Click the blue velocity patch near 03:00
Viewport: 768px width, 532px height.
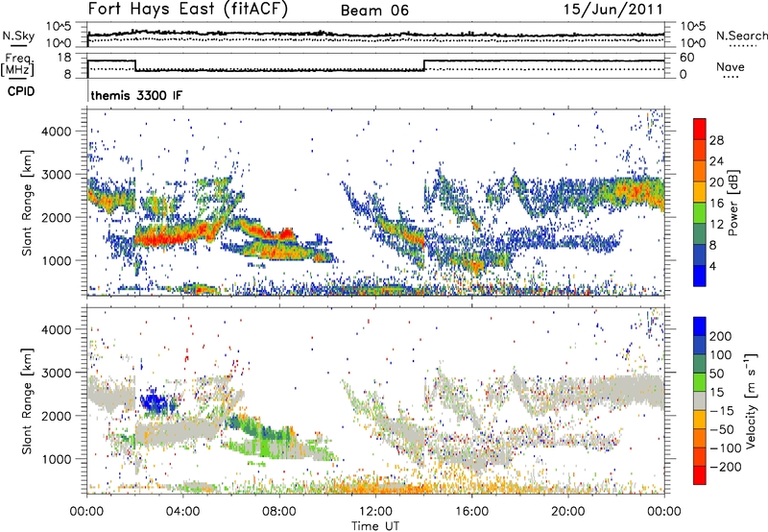[156, 402]
